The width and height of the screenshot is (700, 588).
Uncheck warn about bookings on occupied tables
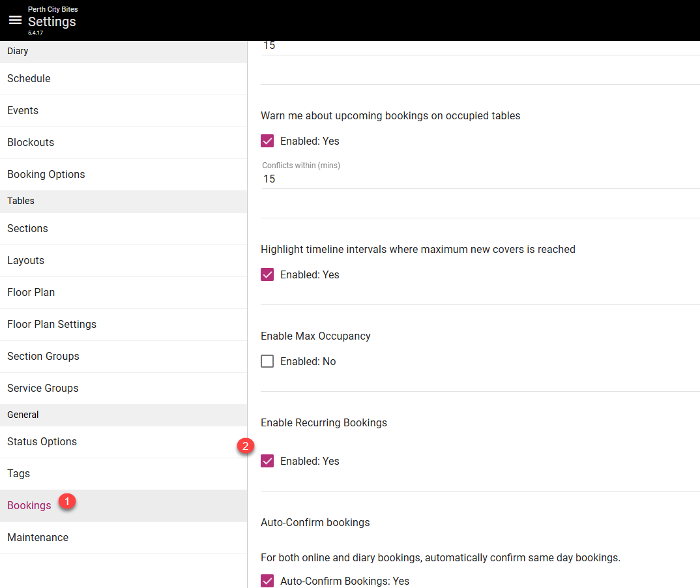click(x=267, y=140)
